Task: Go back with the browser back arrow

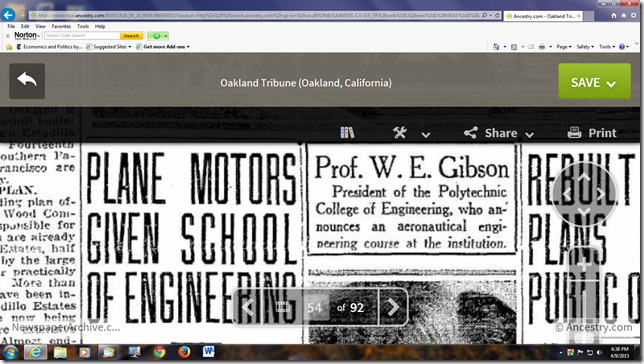Action: click(7, 15)
